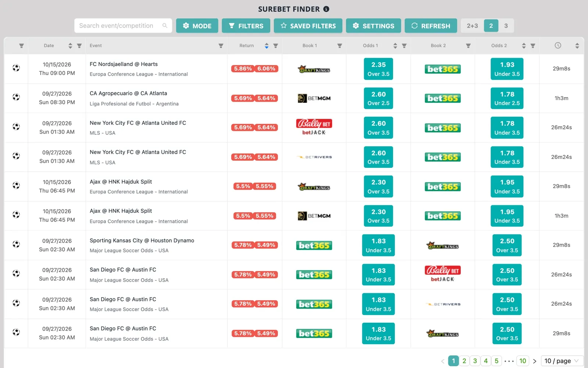588x368 pixels.
Task: Click the Bally Bet logo in Book 1 column
Action: click(314, 127)
